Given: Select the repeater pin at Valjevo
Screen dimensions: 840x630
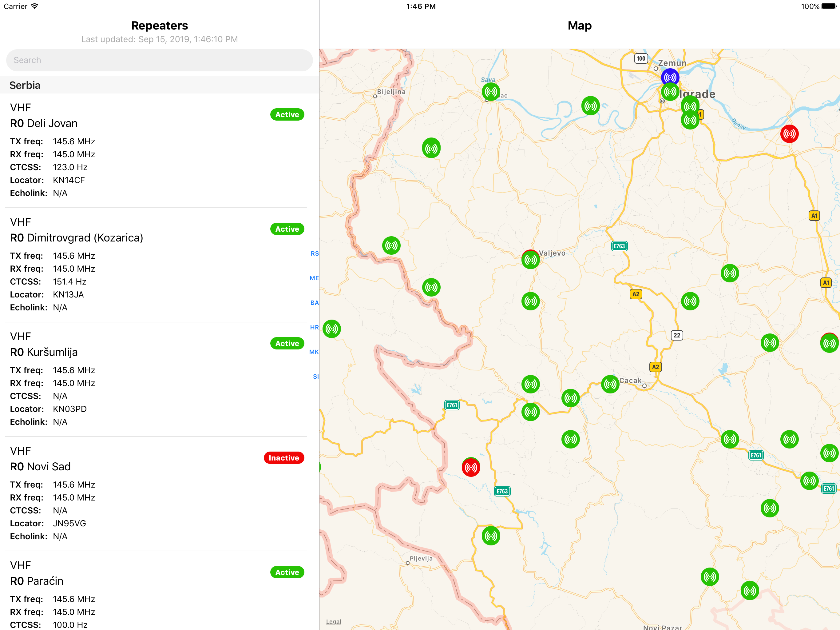Looking at the screenshot, I should coord(530,260).
